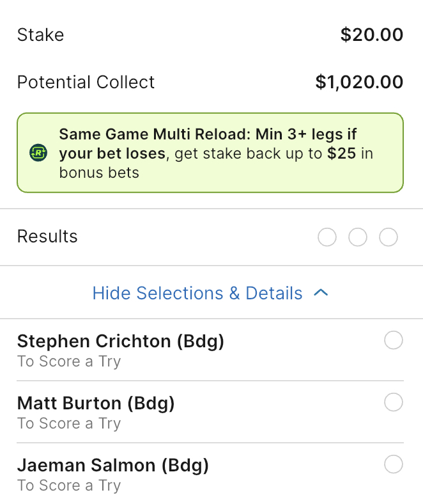Collapse selections using the up chevron
This screenshot has width=423, height=504.
321,293
